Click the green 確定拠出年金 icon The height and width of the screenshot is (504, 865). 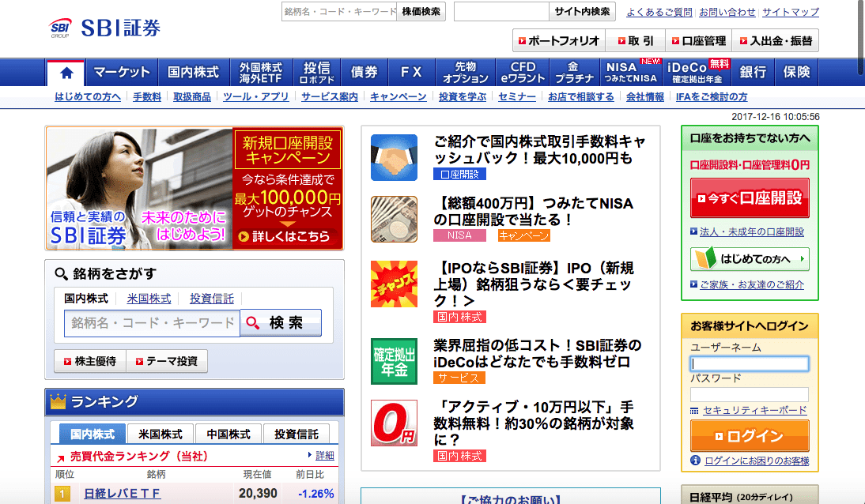point(394,361)
